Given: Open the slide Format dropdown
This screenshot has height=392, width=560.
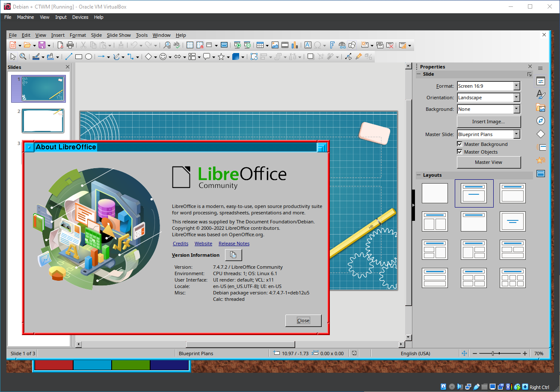Looking at the screenshot, I should (517, 86).
